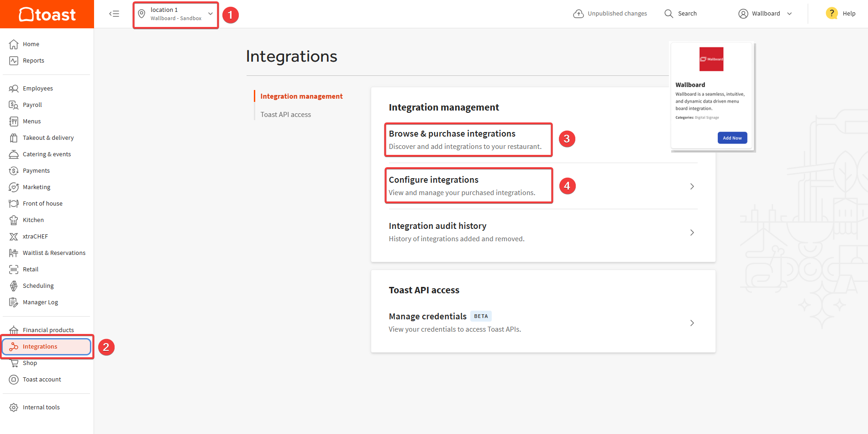Open Payroll menu entry
This screenshot has height=434, width=868.
coord(32,105)
